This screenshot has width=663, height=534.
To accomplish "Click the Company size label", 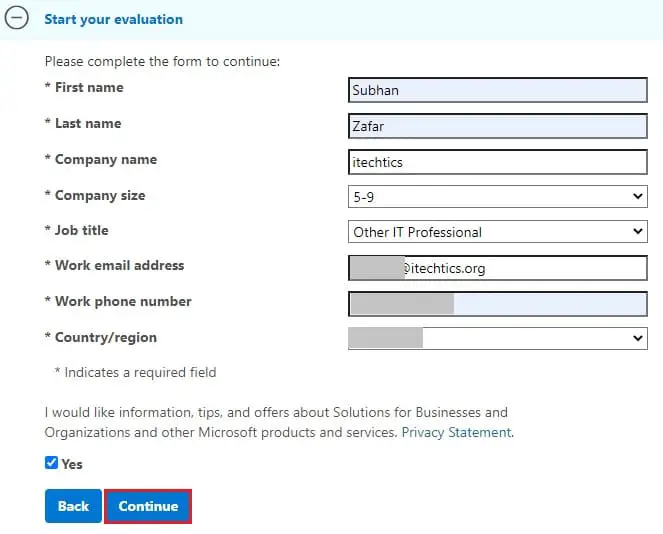I will point(99,195).
